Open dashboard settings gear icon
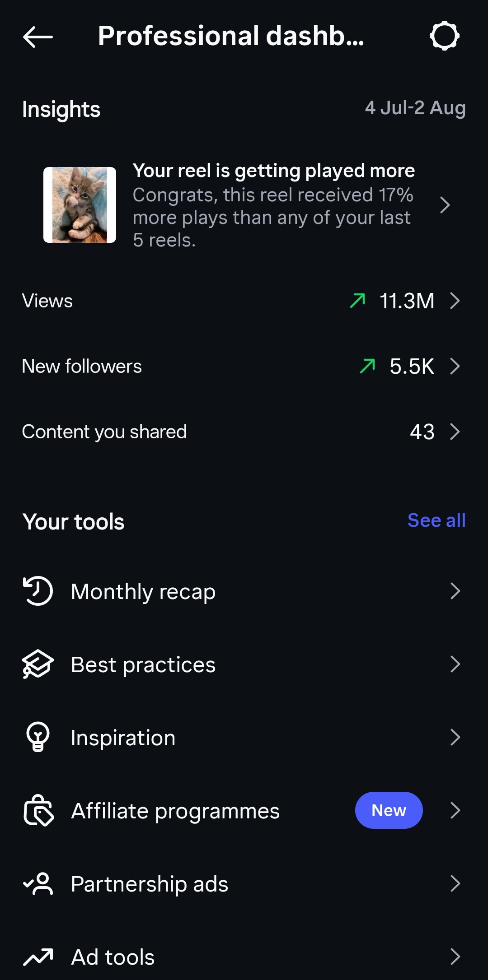 click(444, 36)
